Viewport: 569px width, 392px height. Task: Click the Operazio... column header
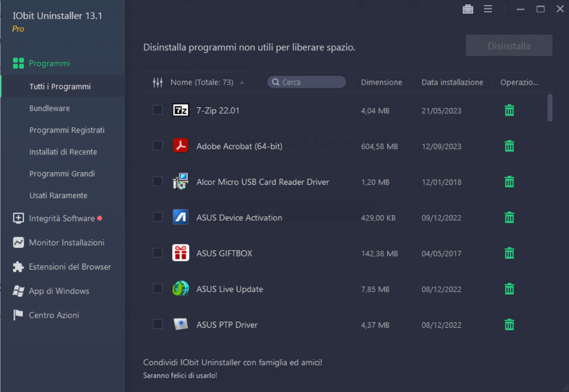click(520, 82)
